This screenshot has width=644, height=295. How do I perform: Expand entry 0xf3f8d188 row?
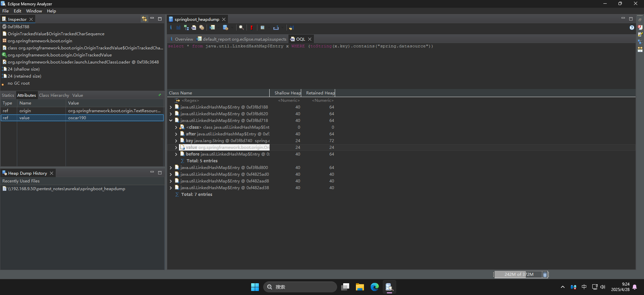(171, 107)
